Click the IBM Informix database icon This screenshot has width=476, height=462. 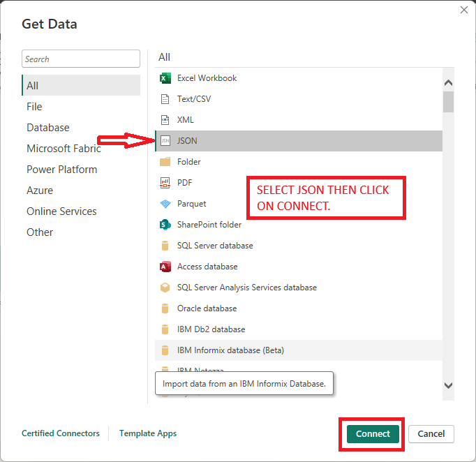[165, 350]
